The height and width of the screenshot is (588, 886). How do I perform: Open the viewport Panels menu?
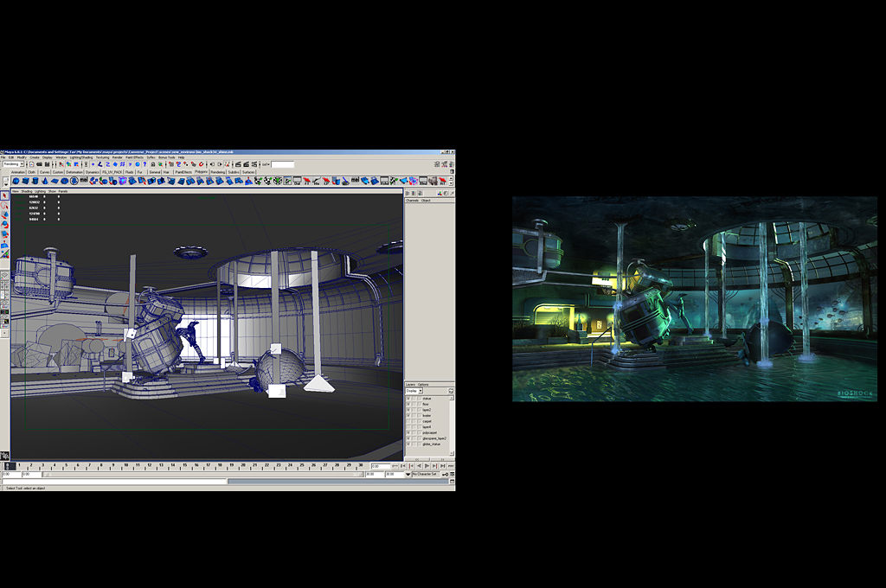coord(62,191)
